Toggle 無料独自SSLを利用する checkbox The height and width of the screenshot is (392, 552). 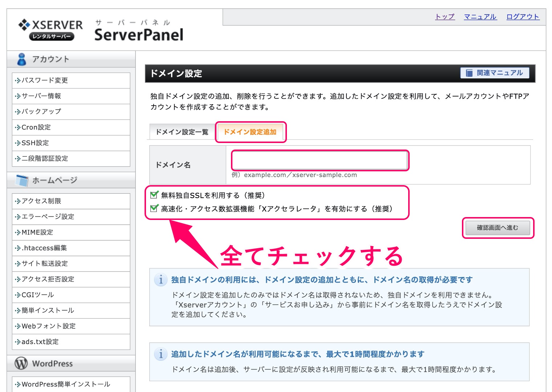coord(154,195)
